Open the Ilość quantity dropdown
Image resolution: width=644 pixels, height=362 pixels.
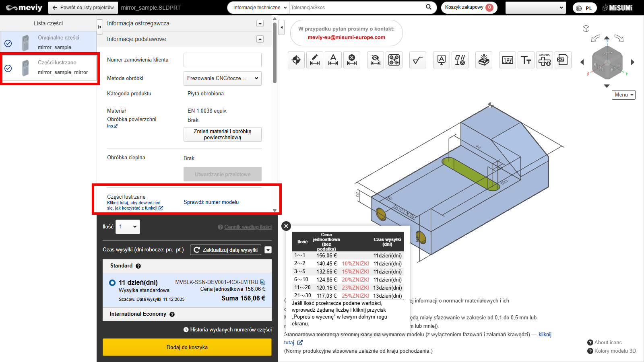click(x=128, y=227)
